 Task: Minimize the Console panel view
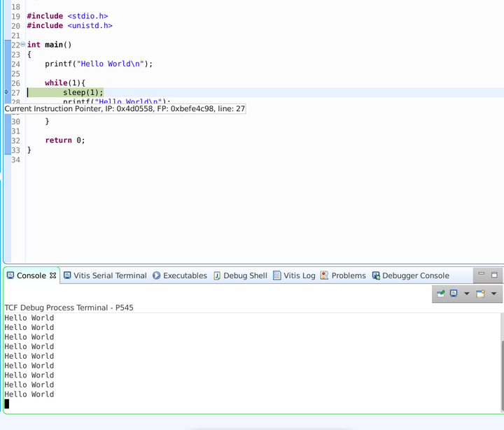481,275
